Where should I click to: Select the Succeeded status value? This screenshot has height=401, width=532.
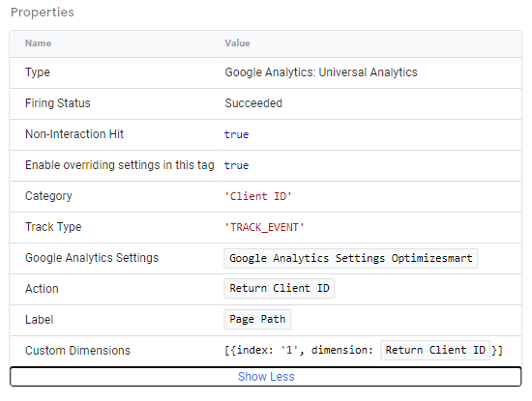pos(253,103)
